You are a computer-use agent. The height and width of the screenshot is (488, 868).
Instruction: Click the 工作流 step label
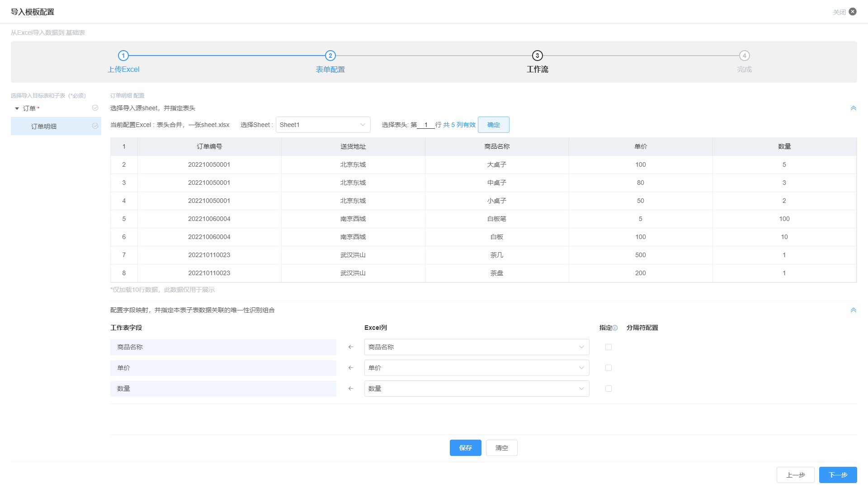pyautogui.click(x=538, y=69)
